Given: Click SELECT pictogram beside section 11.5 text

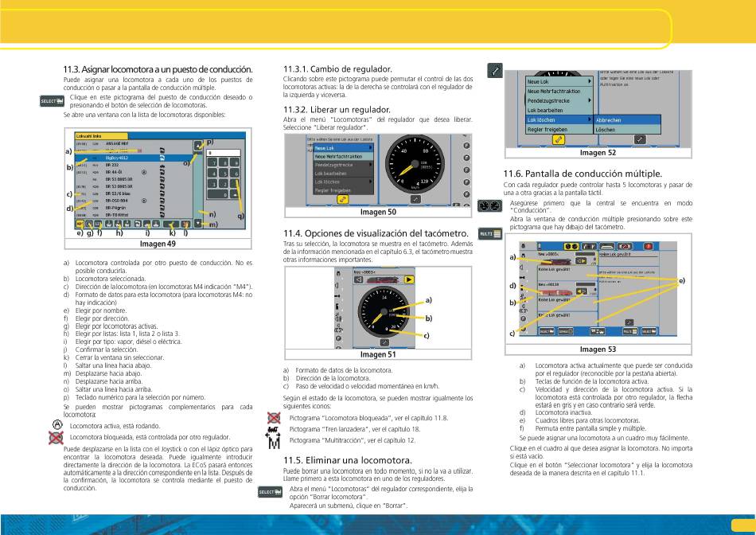Looking at the screenshot, I should tap(271, 492).
